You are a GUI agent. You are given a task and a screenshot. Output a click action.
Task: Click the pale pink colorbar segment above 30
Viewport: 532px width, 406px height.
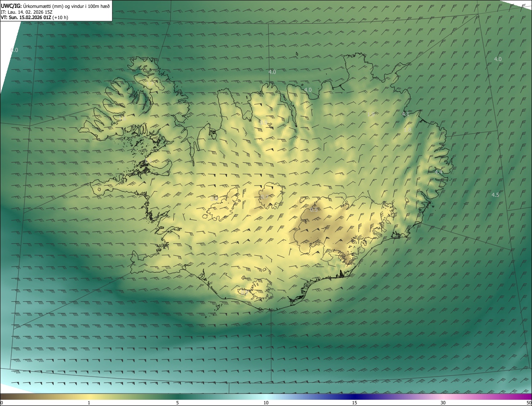(x=443, y=396)
